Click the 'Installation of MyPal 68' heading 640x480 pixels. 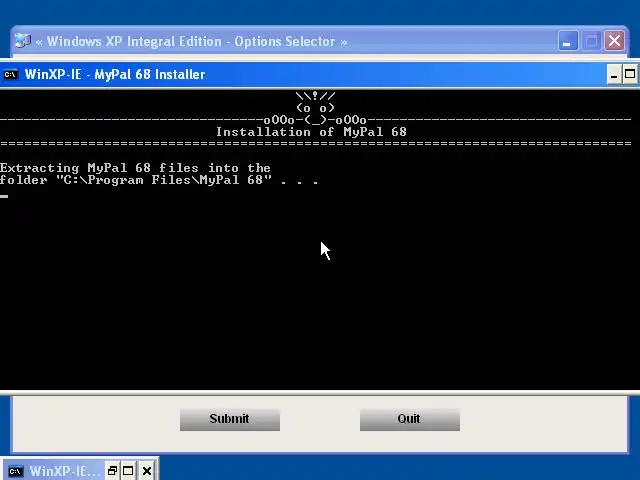311,132
